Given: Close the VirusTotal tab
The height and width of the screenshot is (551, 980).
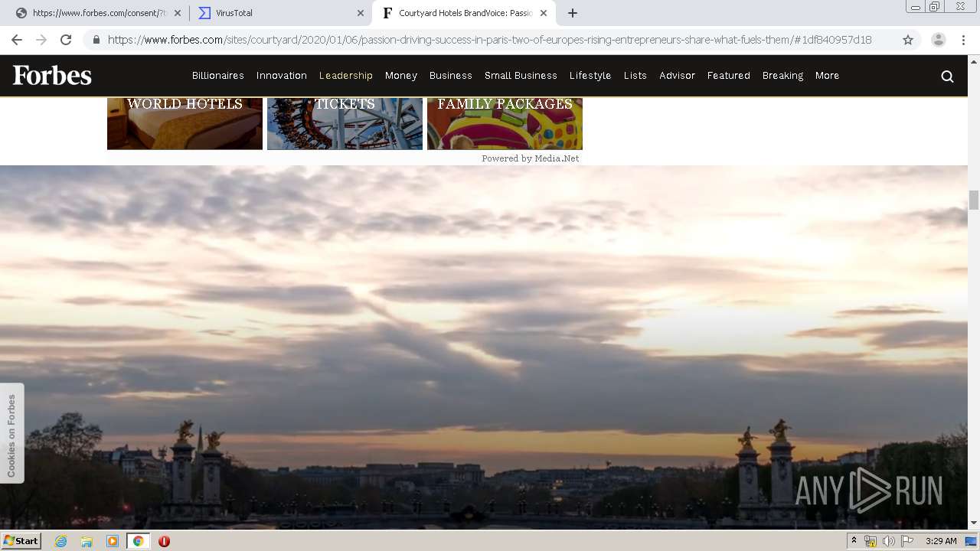Looking at the screenshot, I should click(361, 13).
